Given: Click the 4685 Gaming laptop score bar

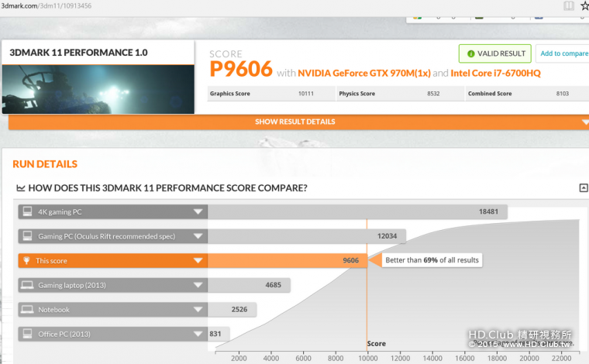Looking at the screenshot, I should 249,285.
